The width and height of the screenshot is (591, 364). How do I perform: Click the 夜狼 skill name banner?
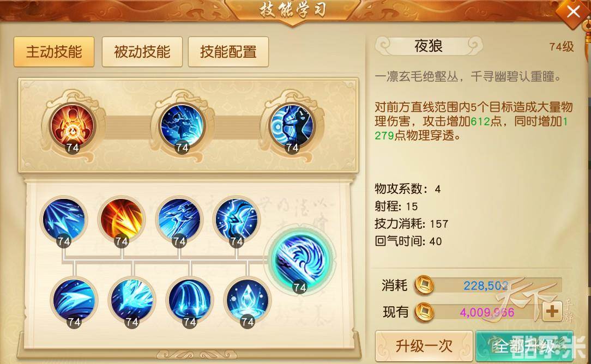pos(429,46)
